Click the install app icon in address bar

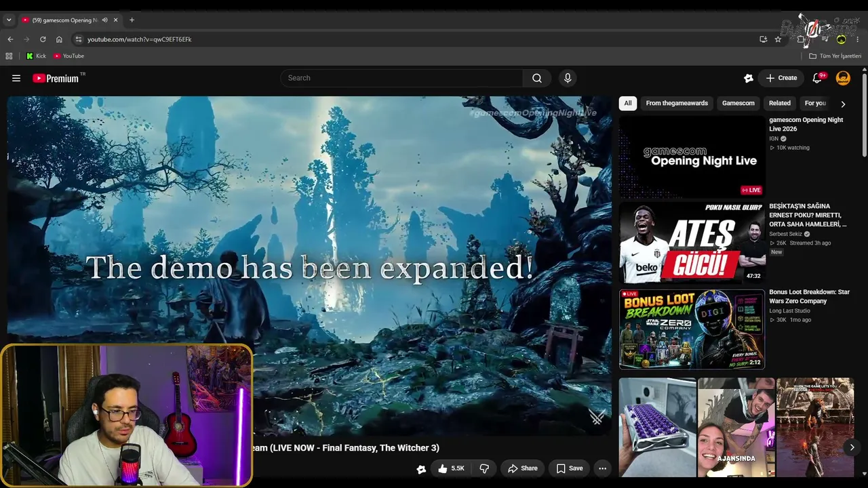coord(764,39)
